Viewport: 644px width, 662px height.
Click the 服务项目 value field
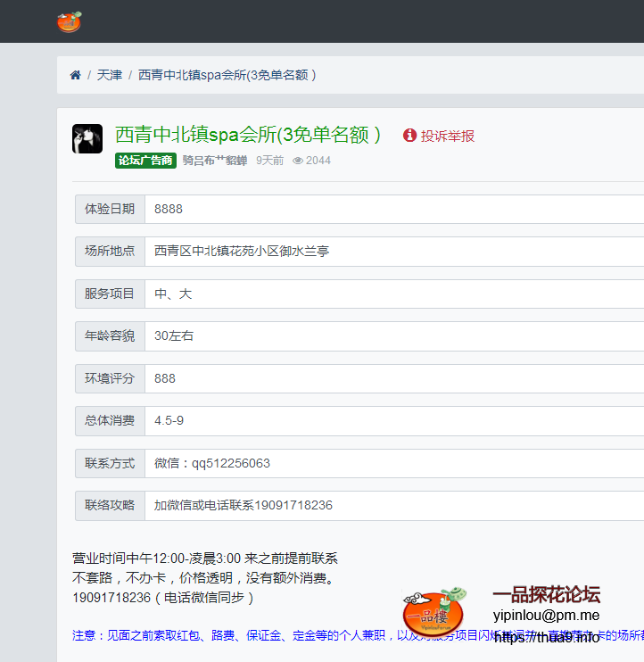pyautogui.click(x=392, y=294)
